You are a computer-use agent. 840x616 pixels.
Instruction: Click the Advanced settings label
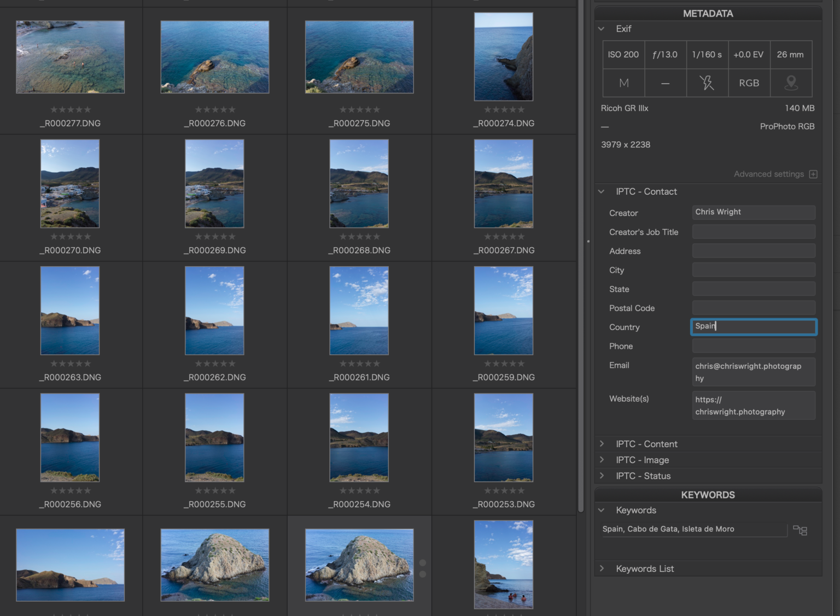point(769,174)
